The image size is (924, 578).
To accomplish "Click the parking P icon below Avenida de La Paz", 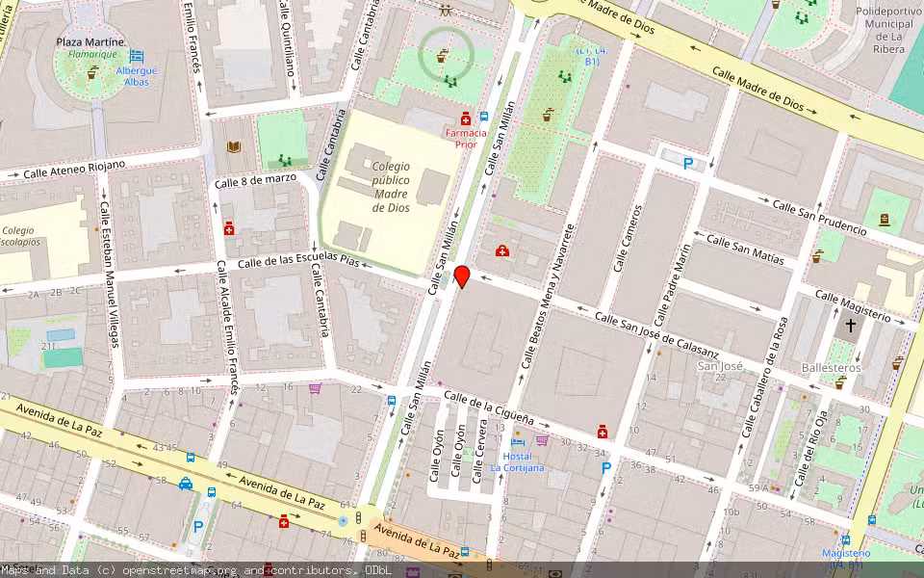I will tap(199, 526).
